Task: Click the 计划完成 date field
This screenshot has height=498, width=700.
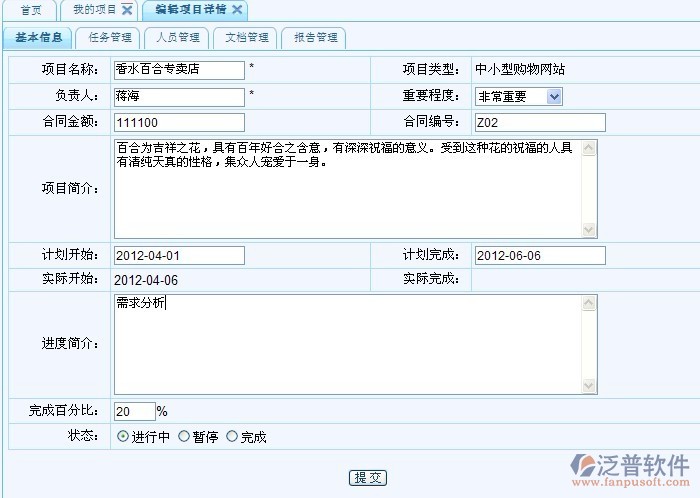Action: tap(540, 256)
